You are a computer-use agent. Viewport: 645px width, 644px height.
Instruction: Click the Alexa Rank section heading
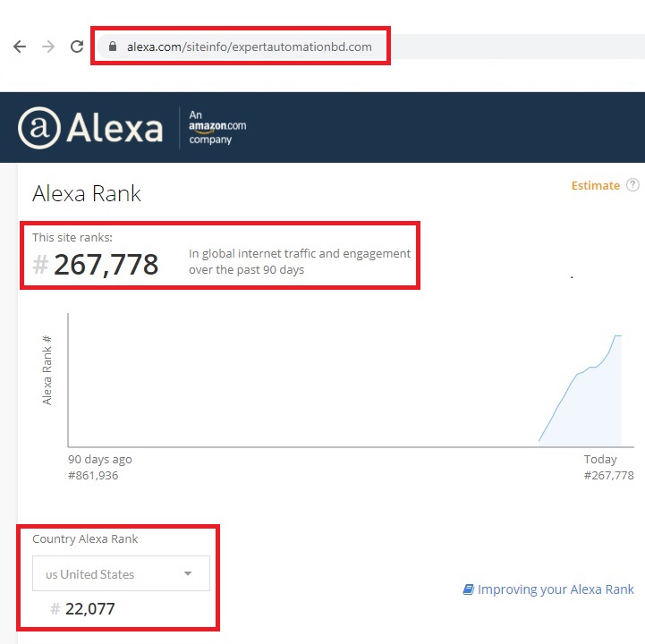pos(87,194)
